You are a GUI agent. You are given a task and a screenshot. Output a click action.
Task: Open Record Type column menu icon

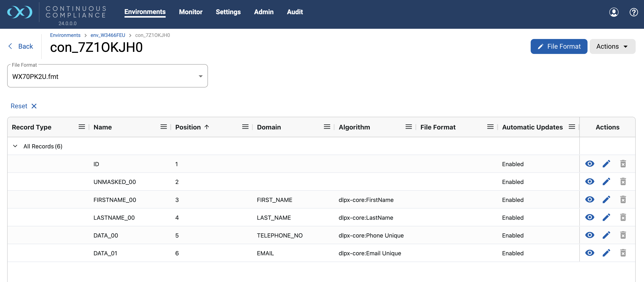click(x=82, y=127)
